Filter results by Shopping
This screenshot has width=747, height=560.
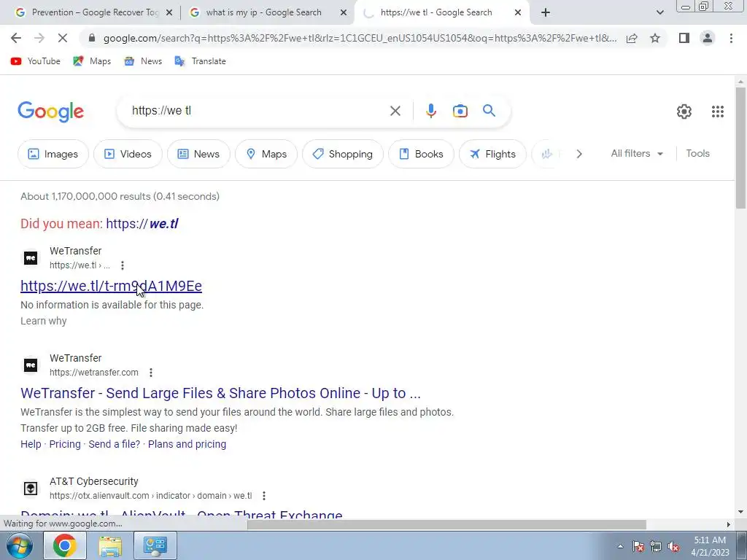(x=343, y=154)
